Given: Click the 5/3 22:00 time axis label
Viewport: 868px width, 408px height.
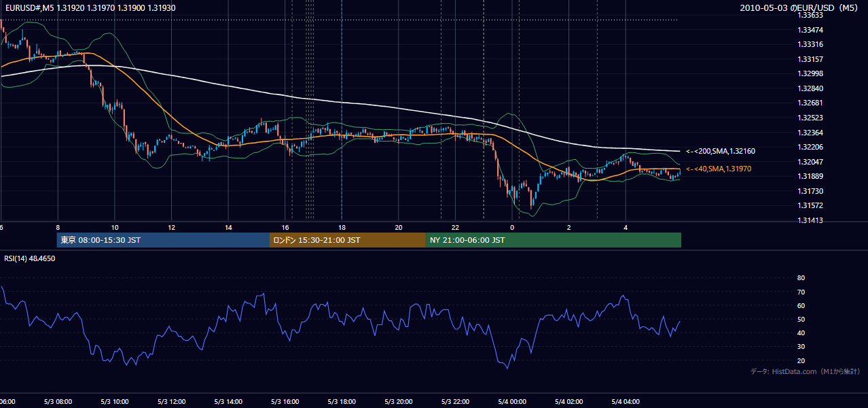Looking at the screenshot, I should (x=455, y=402).
